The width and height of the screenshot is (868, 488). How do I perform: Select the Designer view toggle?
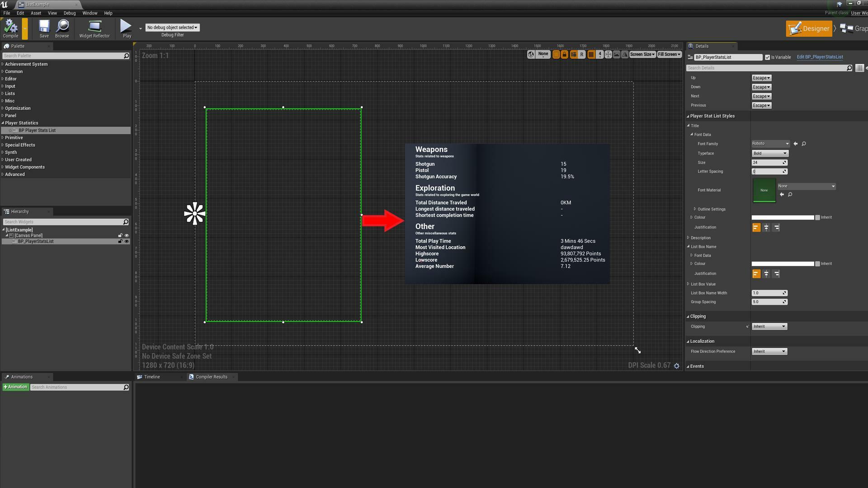(809, 28)
